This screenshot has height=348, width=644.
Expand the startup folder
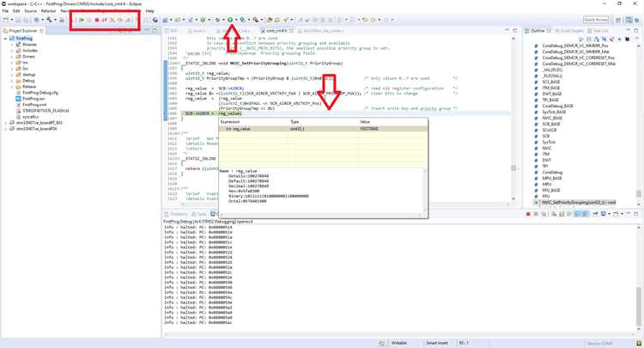(x=12, y=75)
